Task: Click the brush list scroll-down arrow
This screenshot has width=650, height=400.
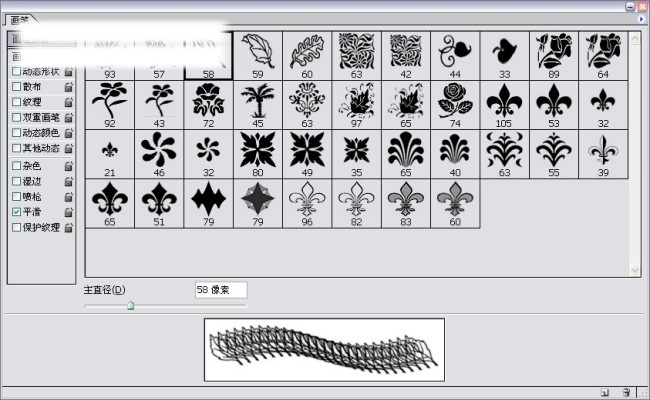Action: point(635,271)
